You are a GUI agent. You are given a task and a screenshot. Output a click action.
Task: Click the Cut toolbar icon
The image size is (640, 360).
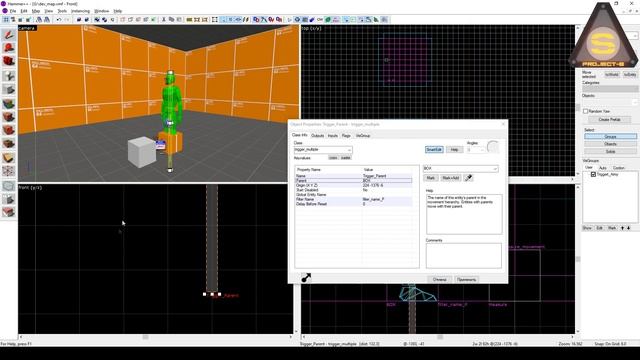[164, 20]
